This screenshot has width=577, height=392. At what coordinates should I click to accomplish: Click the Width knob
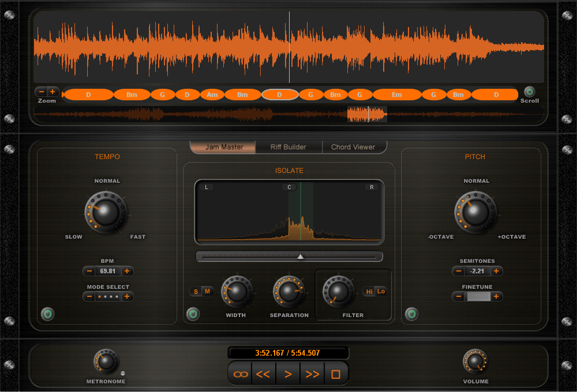coord(237,292)
